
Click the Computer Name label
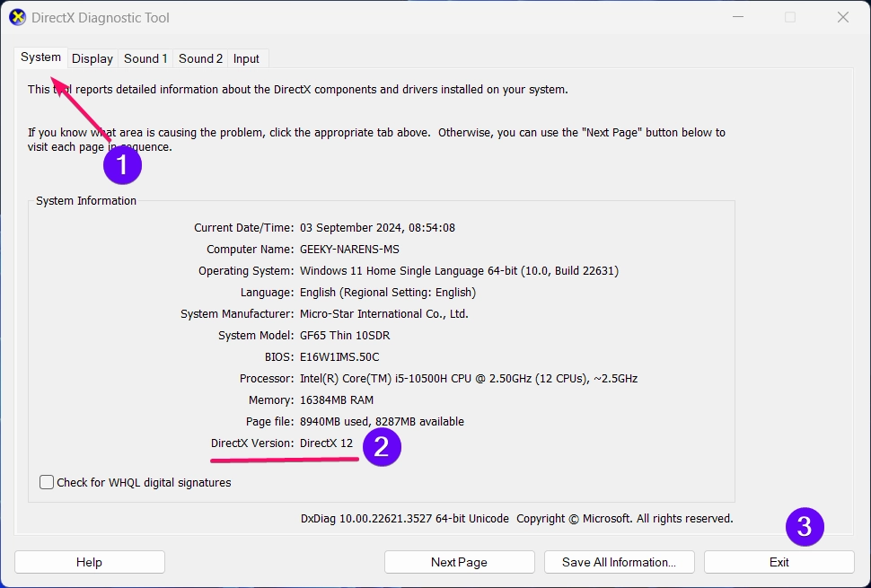[250, 250]
